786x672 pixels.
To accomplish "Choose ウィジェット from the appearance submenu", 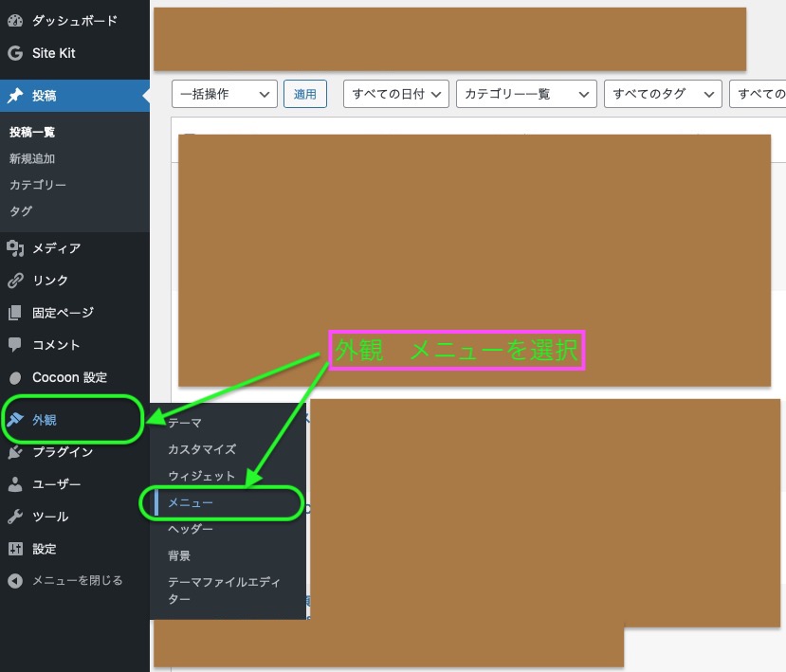I will (x=201, y=476).
